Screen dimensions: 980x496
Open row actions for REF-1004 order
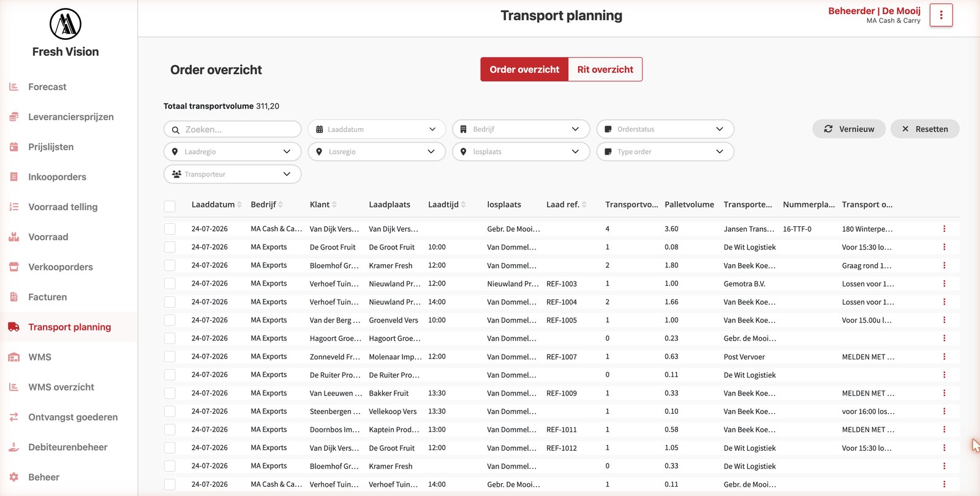click(944, 302)
